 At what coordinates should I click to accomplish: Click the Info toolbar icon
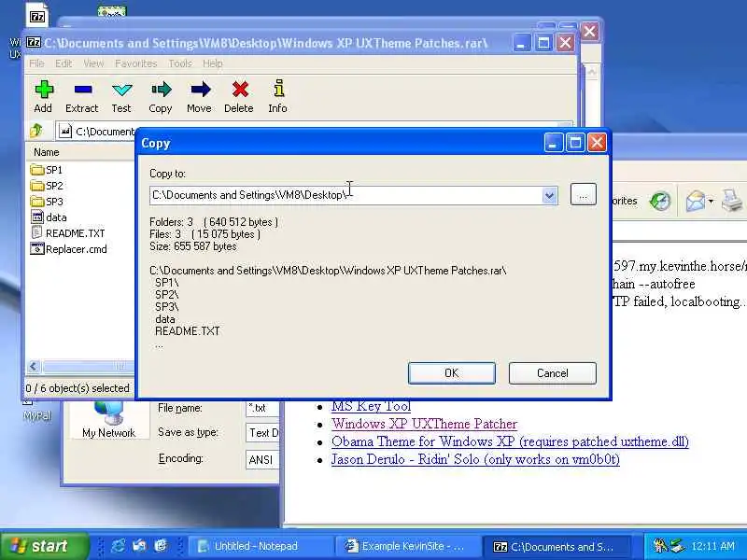tap(277, 97)
